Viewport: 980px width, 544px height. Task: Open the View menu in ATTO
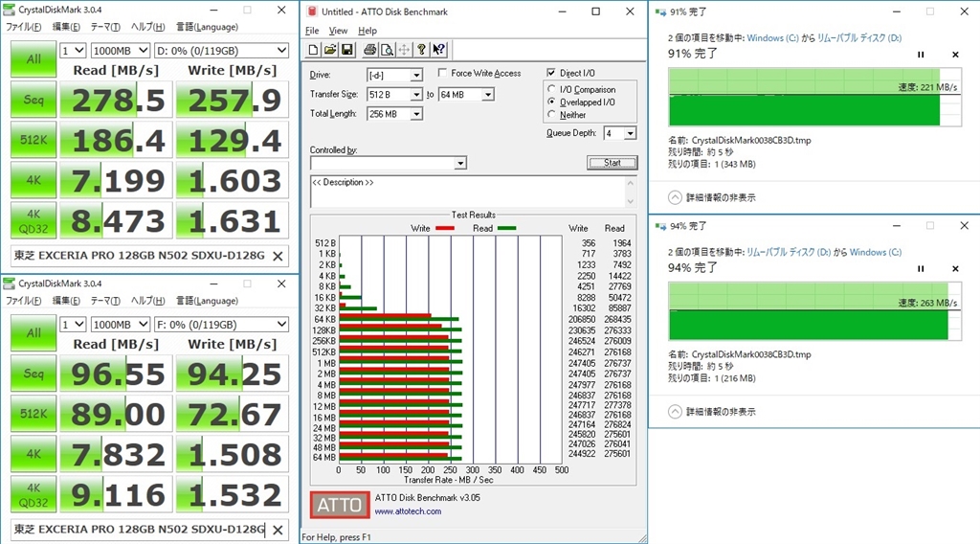click(338, 31)
